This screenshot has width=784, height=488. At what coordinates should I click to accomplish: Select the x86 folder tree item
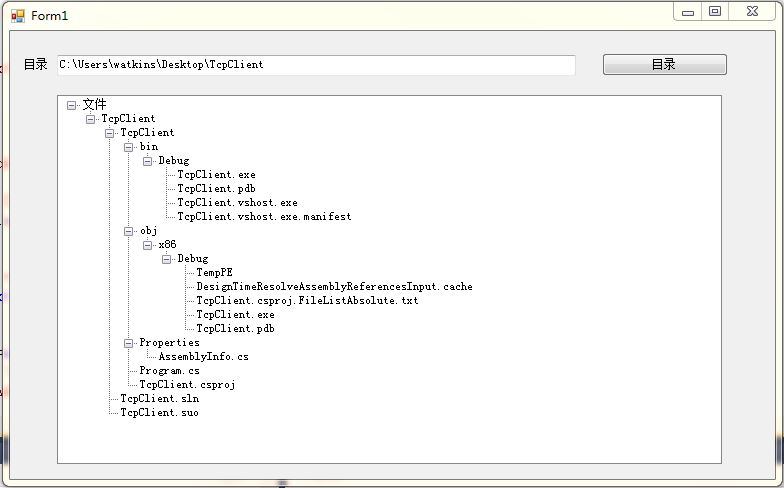point(168,244)
